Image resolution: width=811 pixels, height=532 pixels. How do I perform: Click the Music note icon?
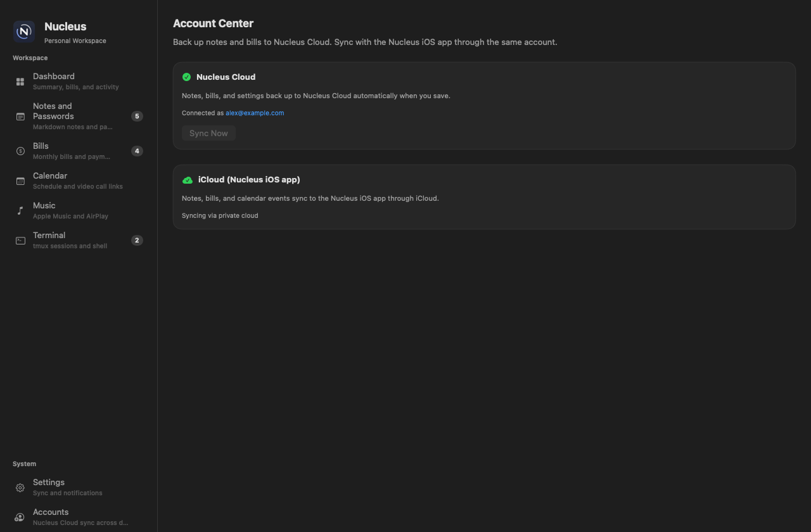(20, 211)
